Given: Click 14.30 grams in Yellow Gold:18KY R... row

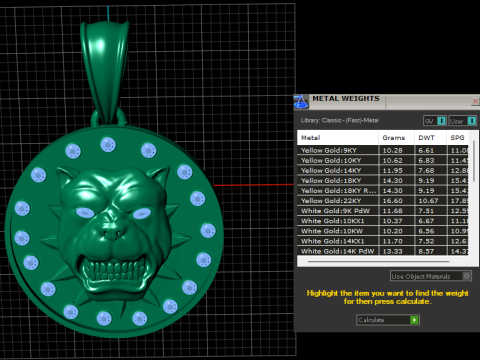Looking at the screenshot, I should [393, 191].
